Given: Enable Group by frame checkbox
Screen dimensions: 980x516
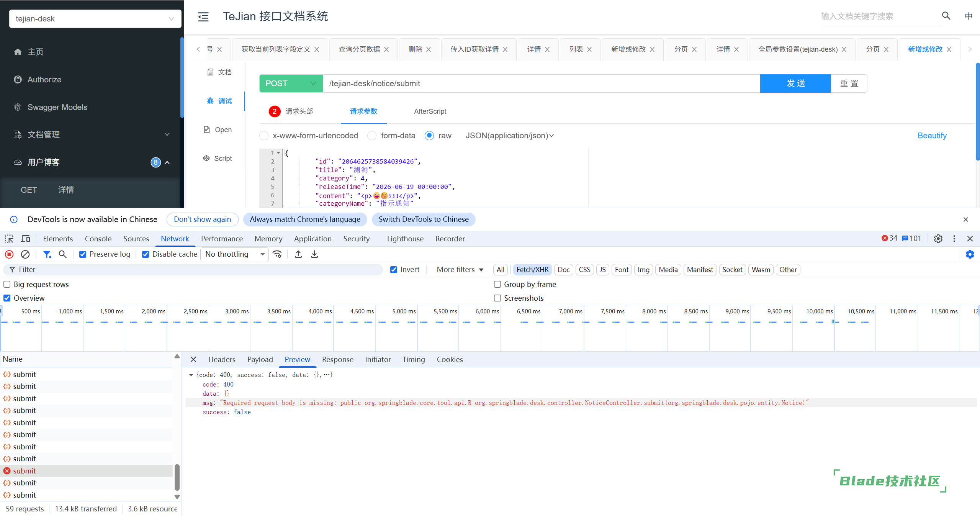Looking at the screenshot, I should pos(497,284).
